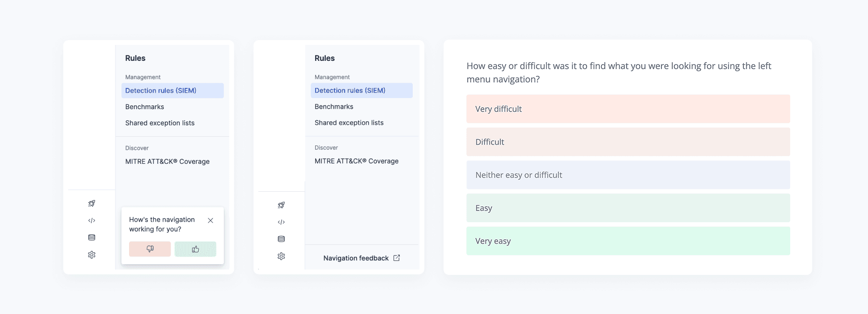Click the gear icon beside the Navigation feedback panel
This screenshot has width=868, height=314.
281,256
